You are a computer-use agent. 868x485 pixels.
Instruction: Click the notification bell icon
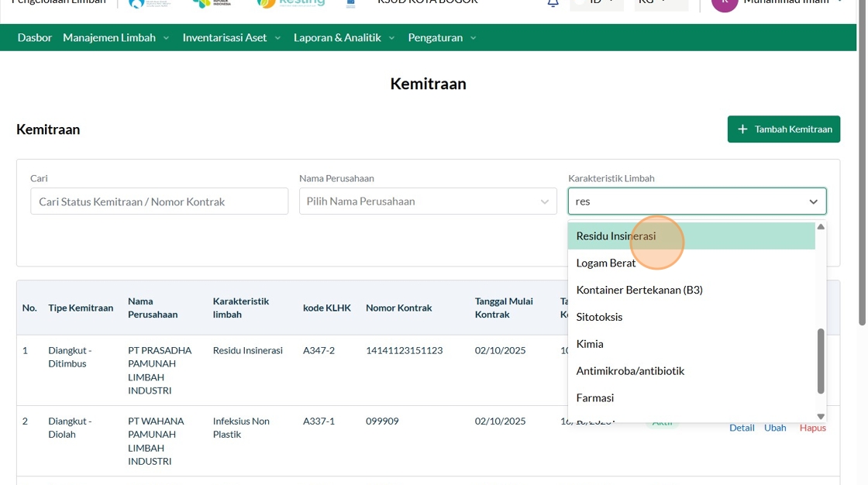[553, 3]
